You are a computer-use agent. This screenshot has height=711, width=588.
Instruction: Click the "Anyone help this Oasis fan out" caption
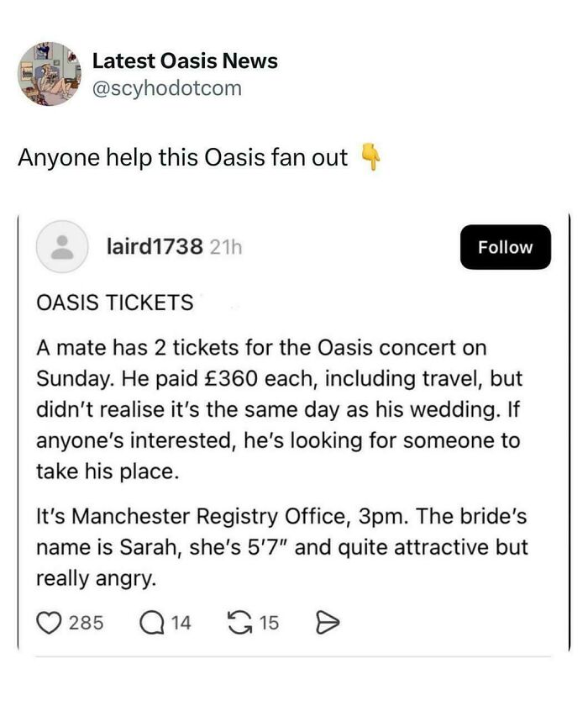(183, 158)
